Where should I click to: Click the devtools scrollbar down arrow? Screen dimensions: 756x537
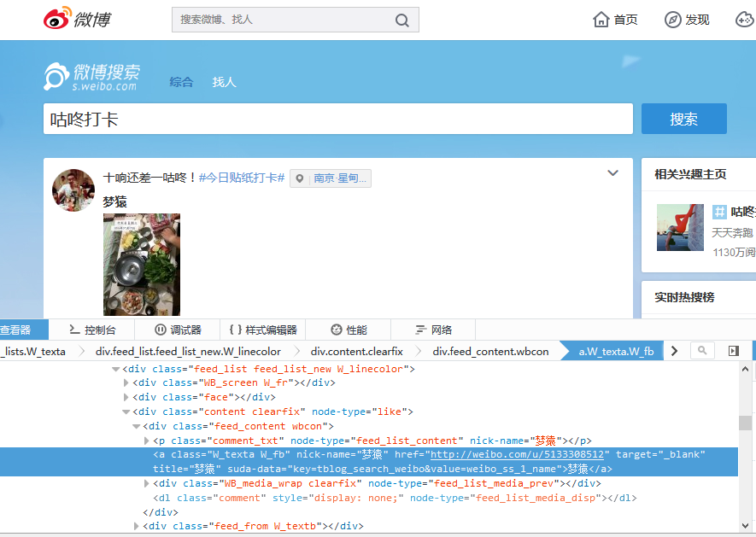(x=745, y=525)
